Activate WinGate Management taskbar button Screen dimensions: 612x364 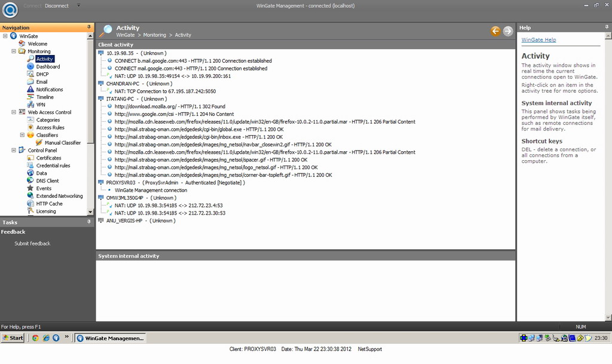tap(110, 338)
